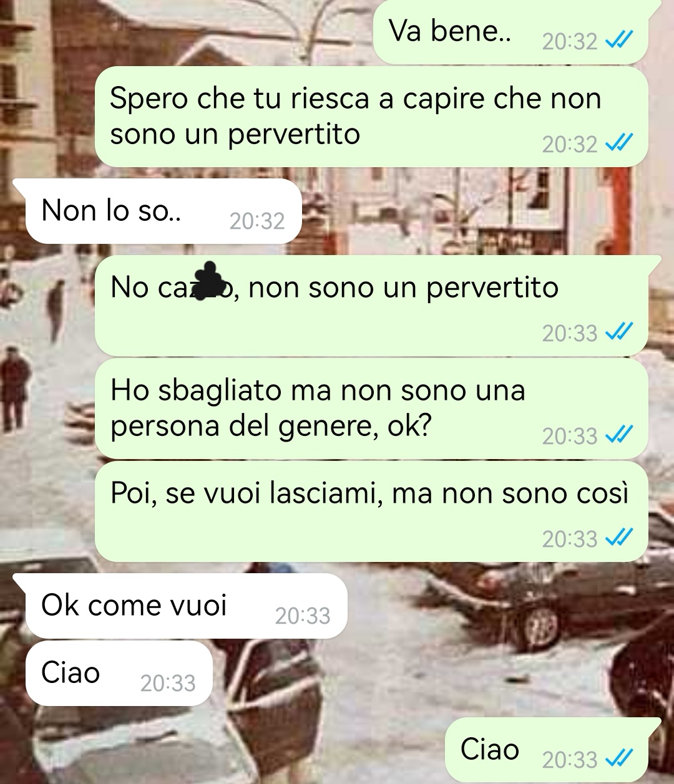
Task: Select the 'Va bene..' message bubble
Action: pos(510,31)
